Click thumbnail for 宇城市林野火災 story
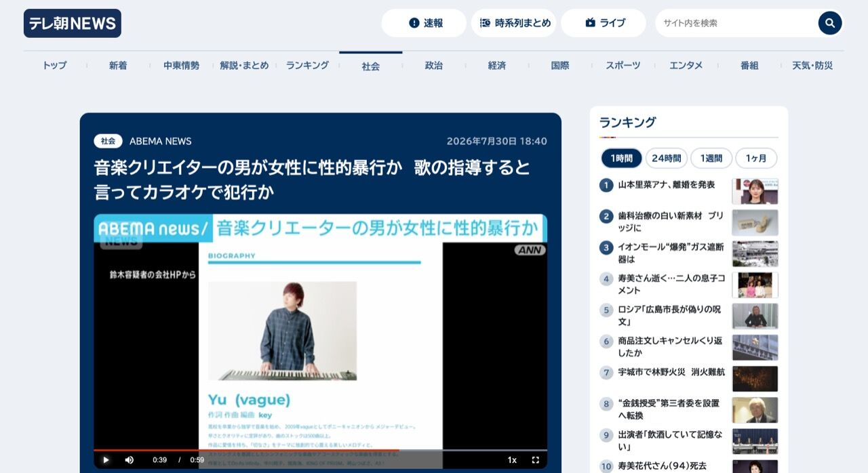The height and width of the screenshot is (473, 868). [755, 378]
